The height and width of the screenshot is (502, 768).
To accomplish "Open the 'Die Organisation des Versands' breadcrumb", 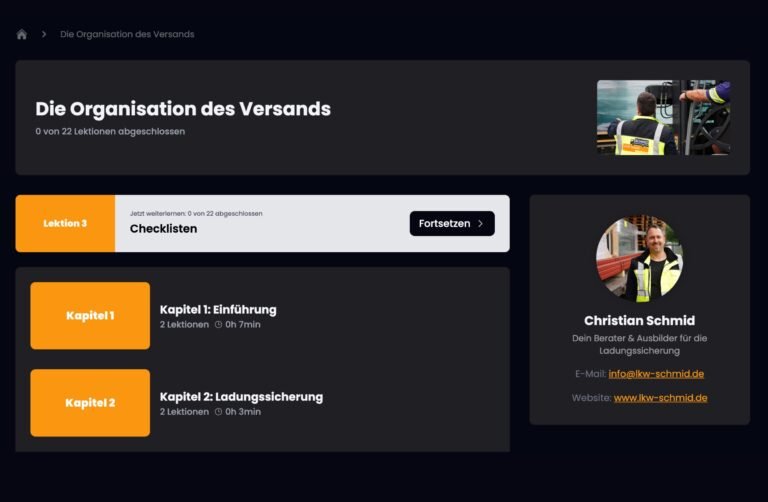I will [x=127, y=34].
